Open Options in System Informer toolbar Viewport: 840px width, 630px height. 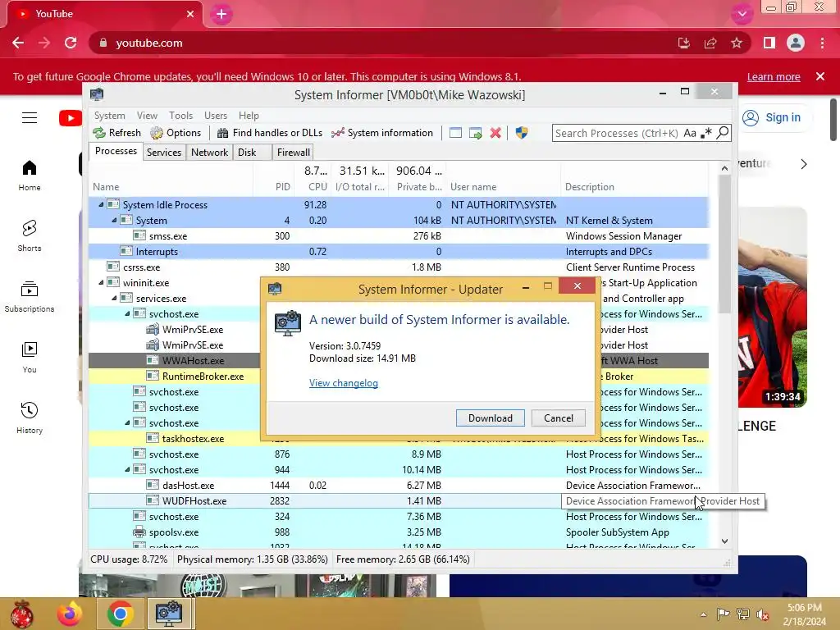pos(176,133)
